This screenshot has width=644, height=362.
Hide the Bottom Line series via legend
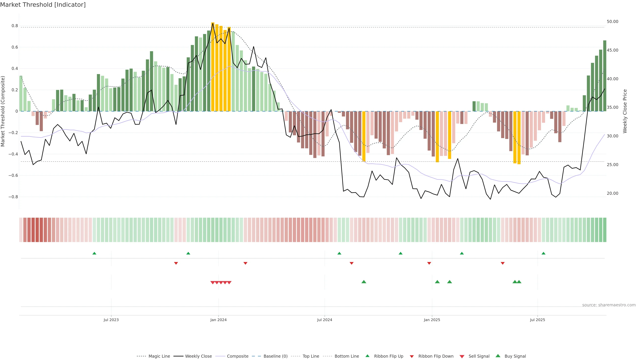coord(346,356)
